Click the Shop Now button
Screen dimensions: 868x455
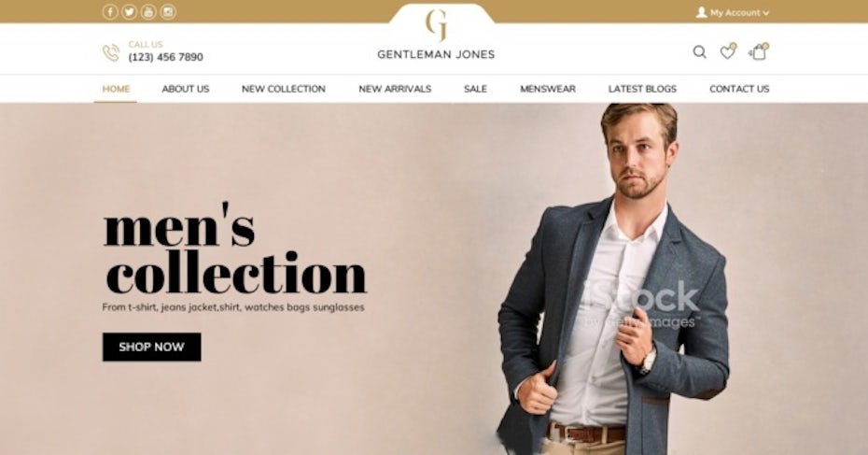coord(152,347)
